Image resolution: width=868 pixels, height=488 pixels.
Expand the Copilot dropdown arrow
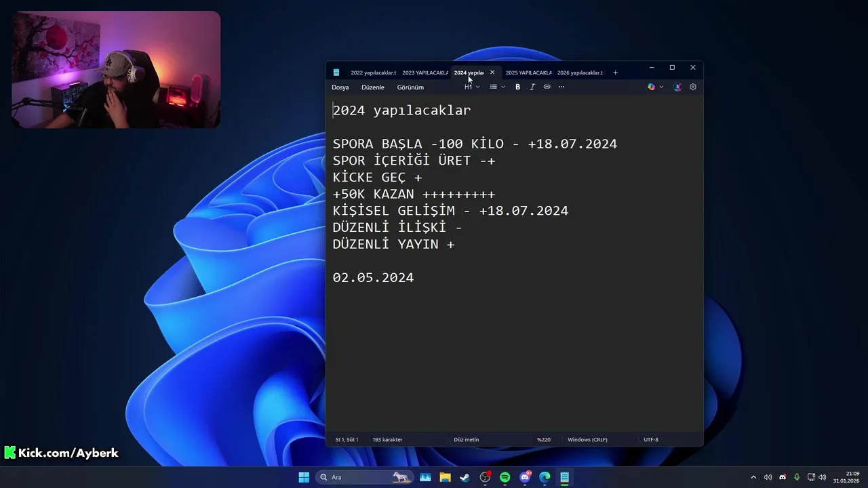(x=661, y=87)
